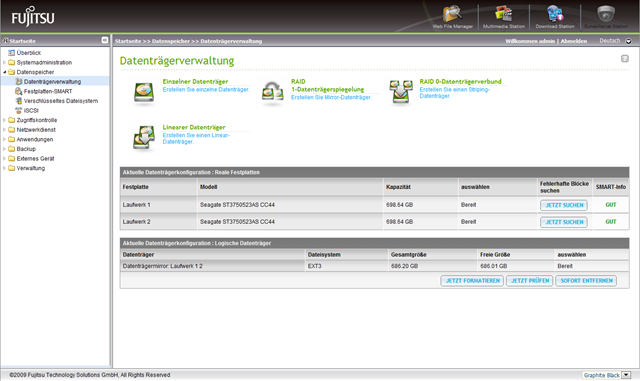Viewport: 640px width, 381px height.
Task: Collapse the Startseite sidebar panel
Action: pos(105,40)
